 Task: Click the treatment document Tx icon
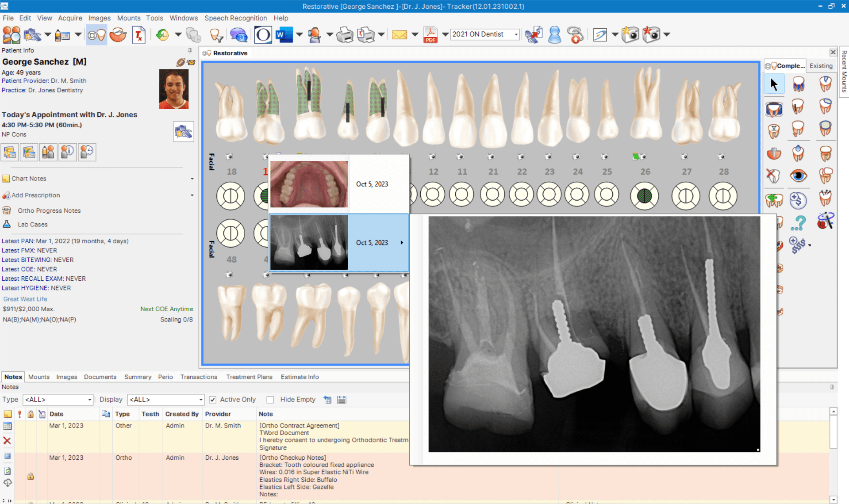click(139, 34)
